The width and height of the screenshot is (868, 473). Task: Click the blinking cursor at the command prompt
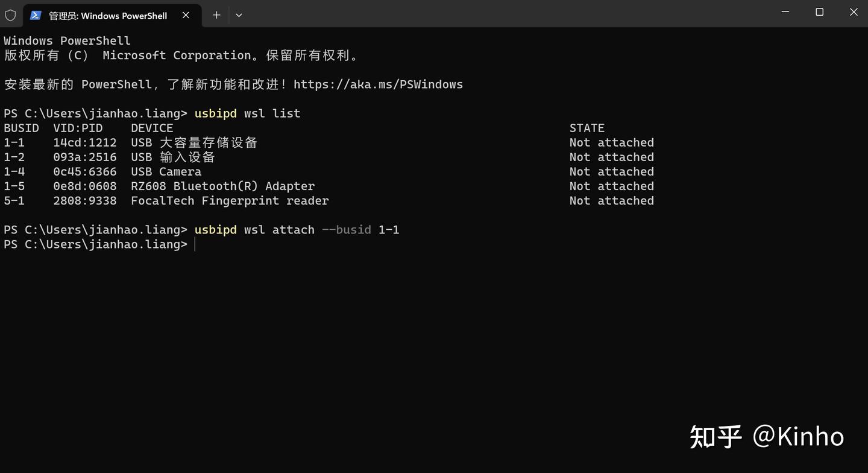[x=196, y=244]
